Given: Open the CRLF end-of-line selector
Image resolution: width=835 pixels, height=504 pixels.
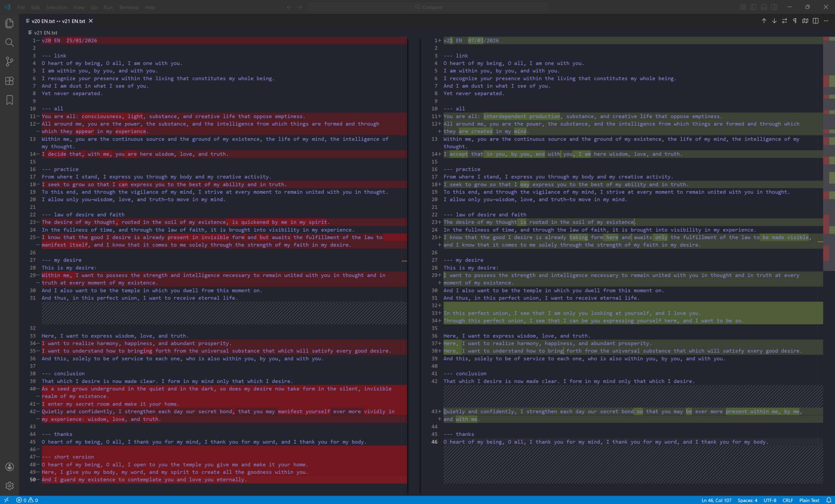Looking at the screenshot, I should [x=787, y=500].
